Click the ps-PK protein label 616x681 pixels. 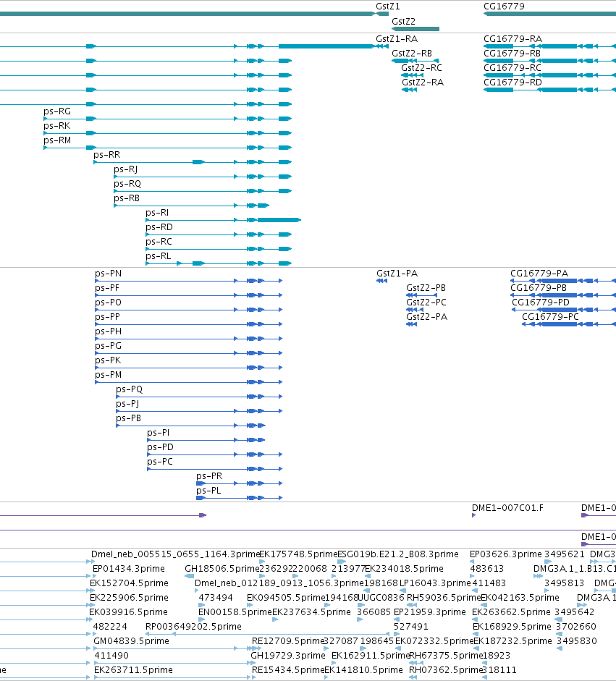(108, 360)
